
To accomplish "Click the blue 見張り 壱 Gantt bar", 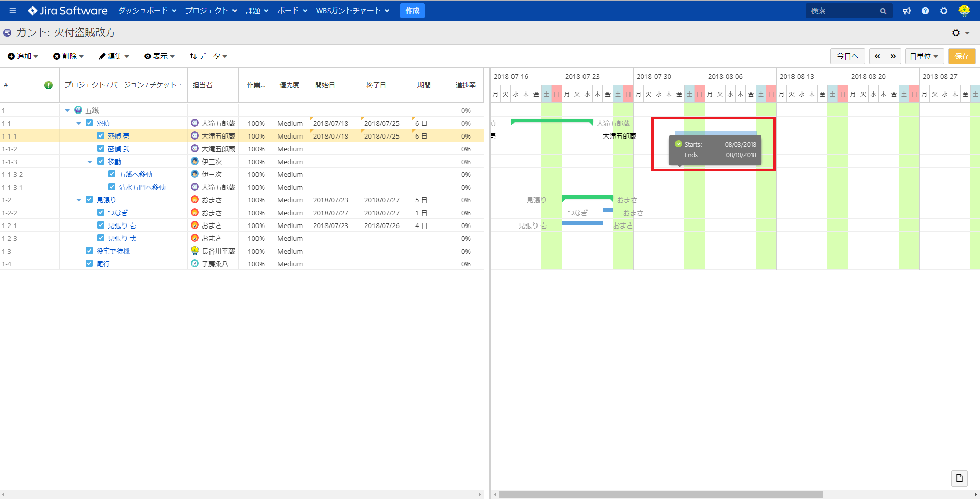I will coord(582,223).
